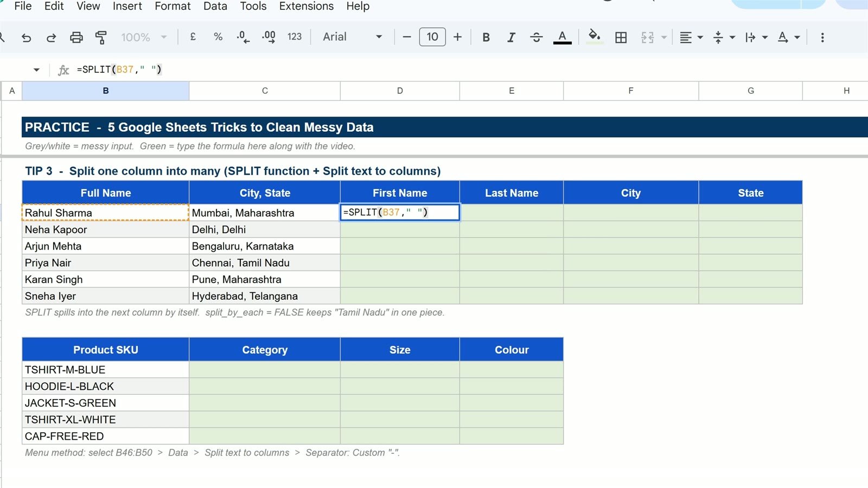Viewport: 868px width, 488px height.
Task: Select column D header
Action: click(400, 91)
